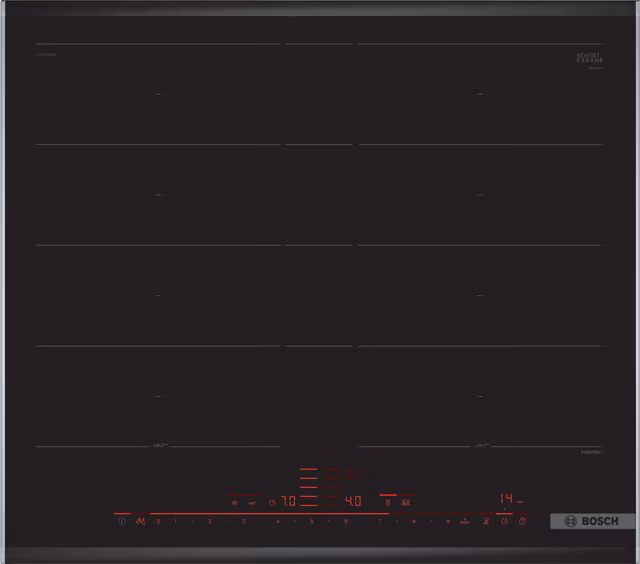The image size is (640, 564).
Task: Tap the first small symbol left of 7.0
Action: click(x=235, y=503)
